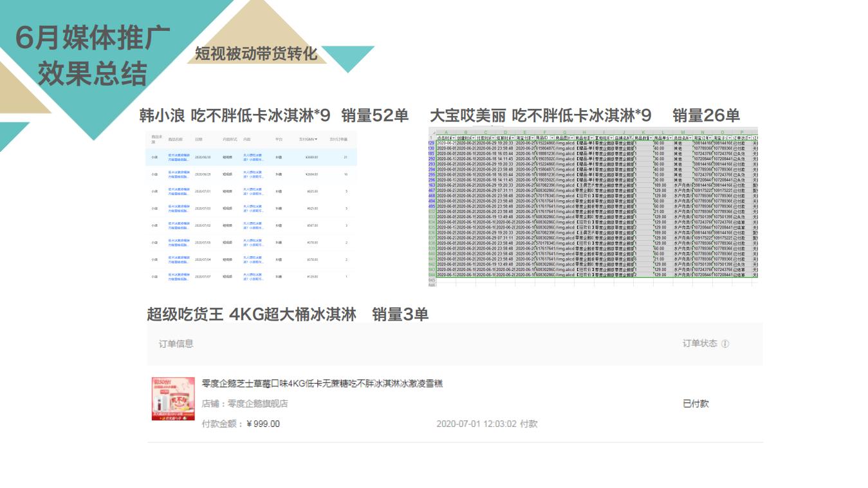Sort by the 支付GMV column arrow
The height and width of the screenshot is (488, 868).
point(316,139)
